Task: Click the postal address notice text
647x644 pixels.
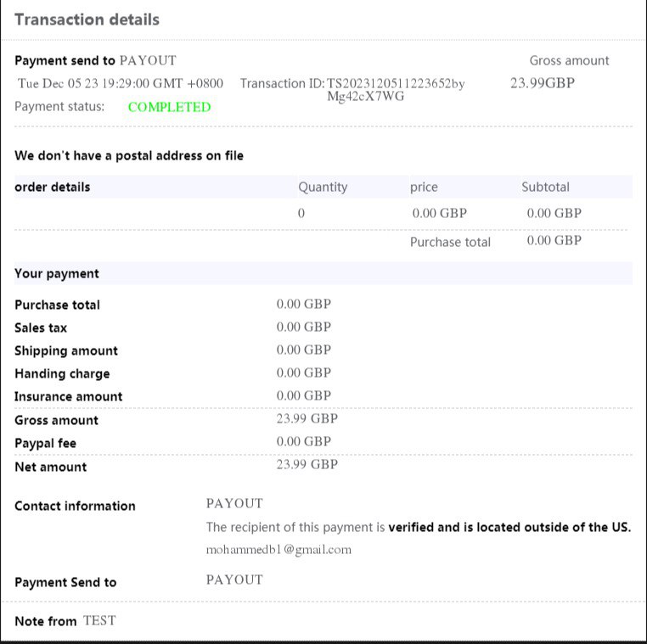Action: coord(129,155)
